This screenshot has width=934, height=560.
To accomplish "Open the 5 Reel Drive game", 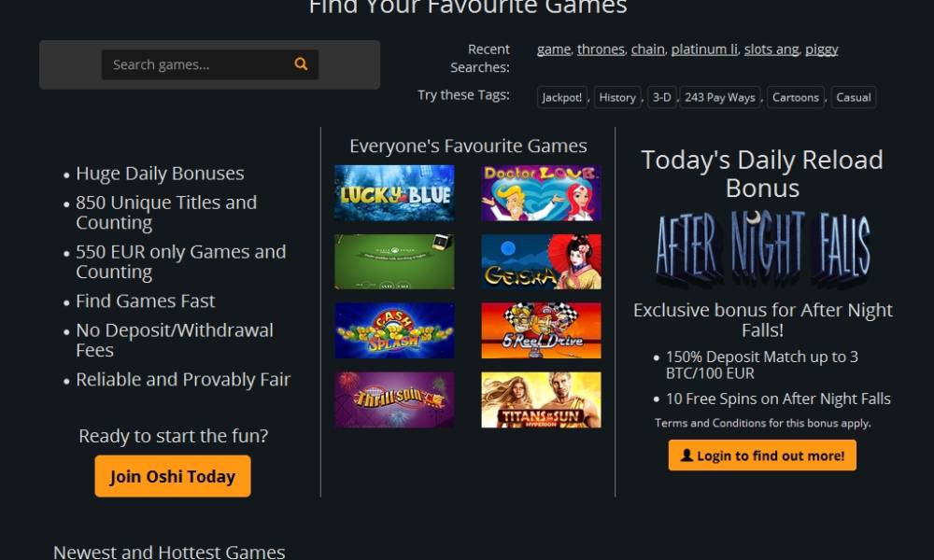I will [x=541, y=331].
